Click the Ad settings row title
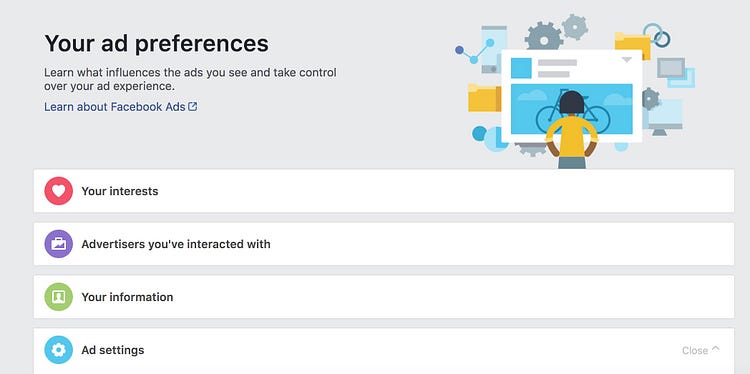Viewport: 750px width, 374px height. click(113, 350)
